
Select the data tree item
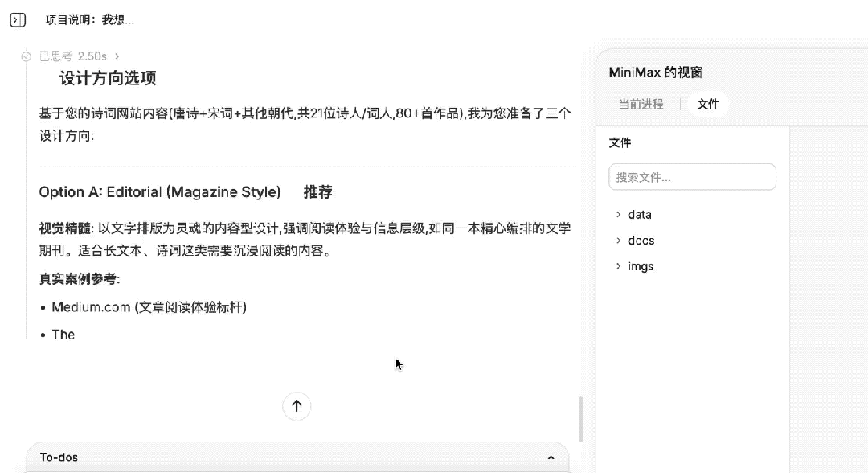[x=641, y=215]
